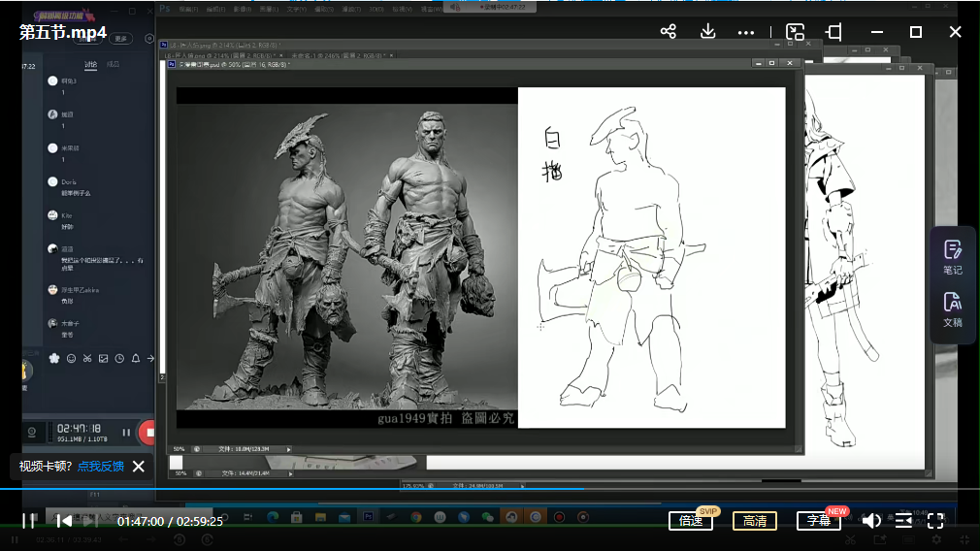980x551 pixels.
Task: Select the 讨论 discussion tab in chat panel
Action: [x=90, y=64]
